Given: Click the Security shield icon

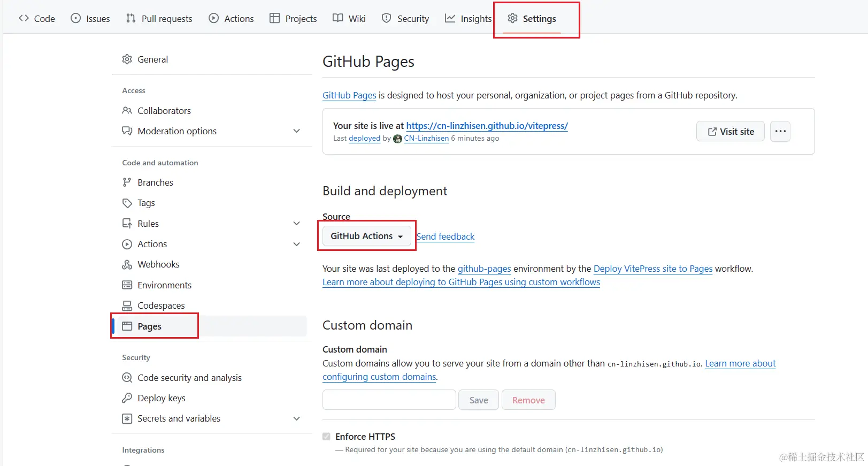Looking at the screenshot, I should pyautogui.click(x=387, y=18).
